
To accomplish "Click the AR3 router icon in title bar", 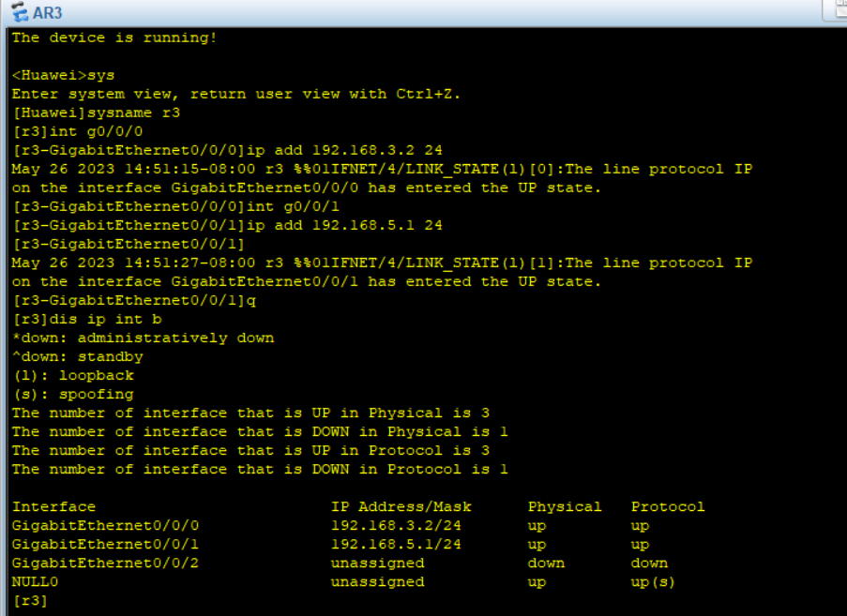I will pyautogui.click(x=19, y=13).
